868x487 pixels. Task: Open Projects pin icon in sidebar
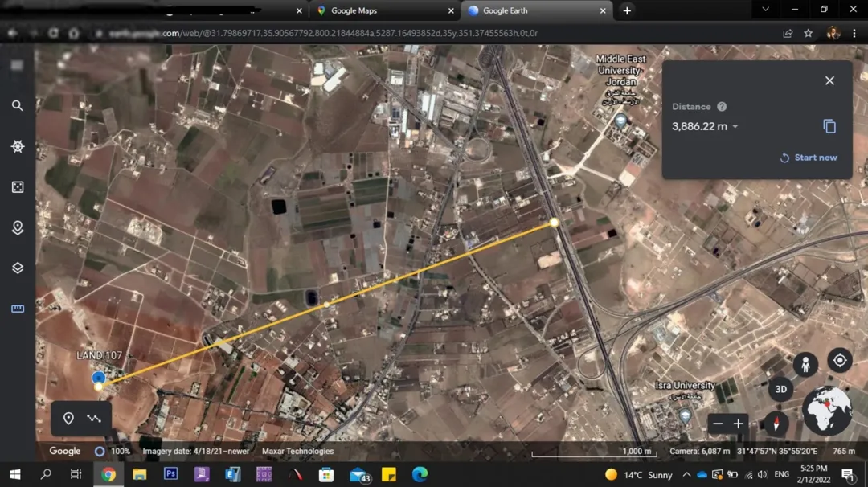click(17, 227)
